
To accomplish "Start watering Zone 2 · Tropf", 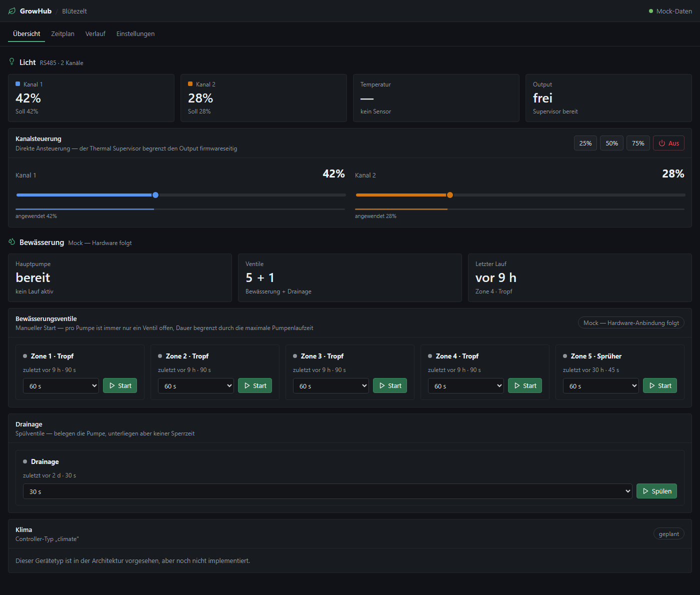I will coord(255,385).
